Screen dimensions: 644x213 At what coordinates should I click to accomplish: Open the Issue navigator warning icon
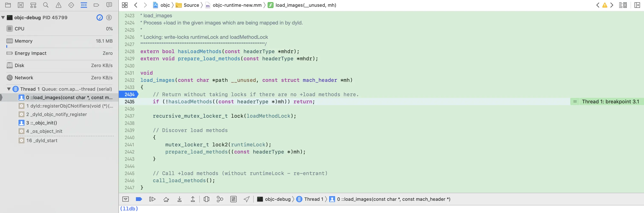pyautogui.click(x=59, y=5)
